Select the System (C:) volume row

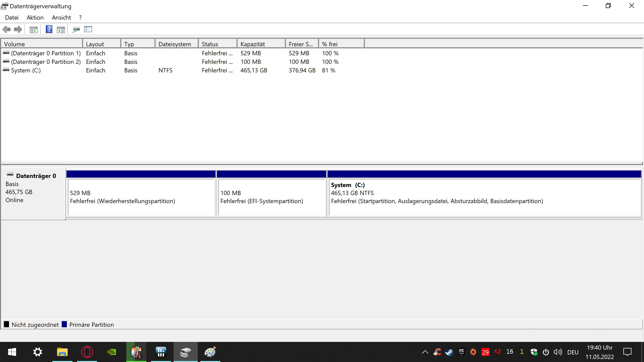coord(26,70)
